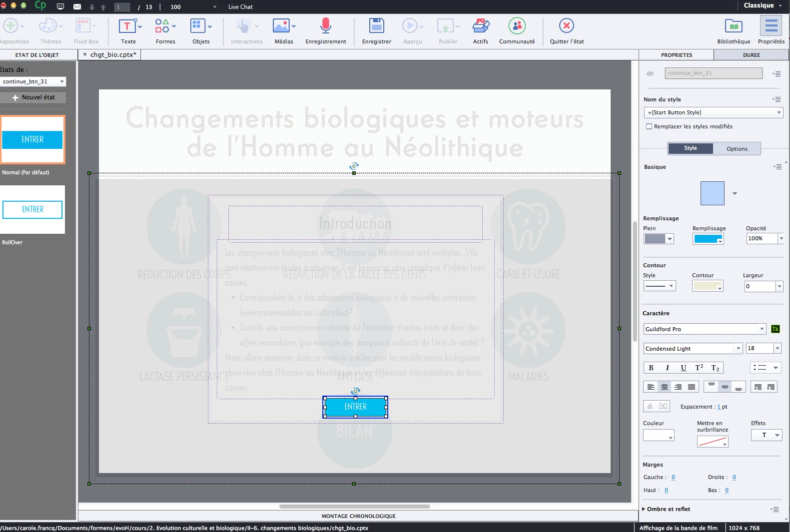Switch to the PROPRIETES tab
The height and width of the screenshot is (532, 790).
pos(677,55)
